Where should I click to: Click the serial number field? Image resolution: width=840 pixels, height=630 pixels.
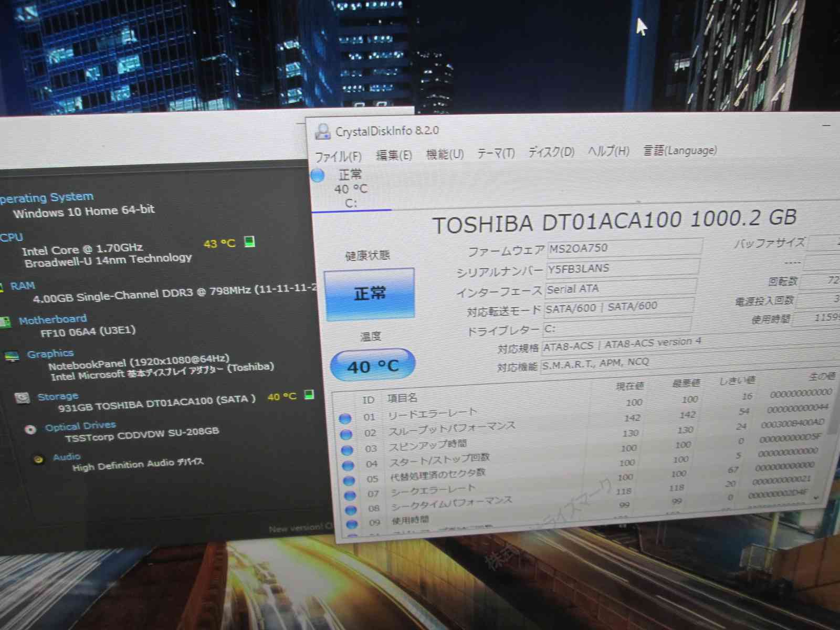coord(623,268)
